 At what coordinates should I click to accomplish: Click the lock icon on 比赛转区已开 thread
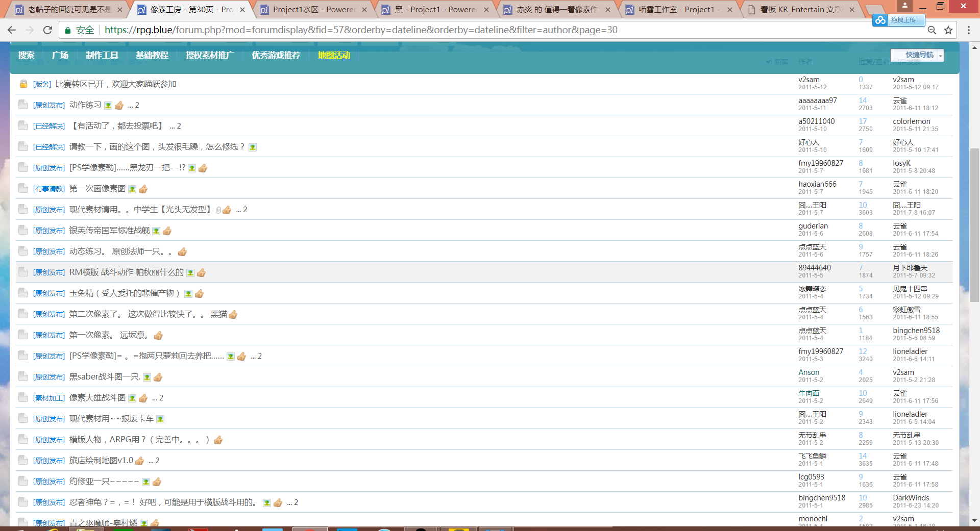point(23,84)
